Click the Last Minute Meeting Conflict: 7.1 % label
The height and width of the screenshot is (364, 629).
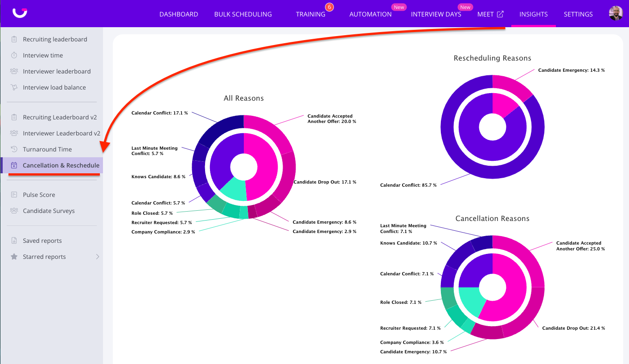tap(403, 229)
